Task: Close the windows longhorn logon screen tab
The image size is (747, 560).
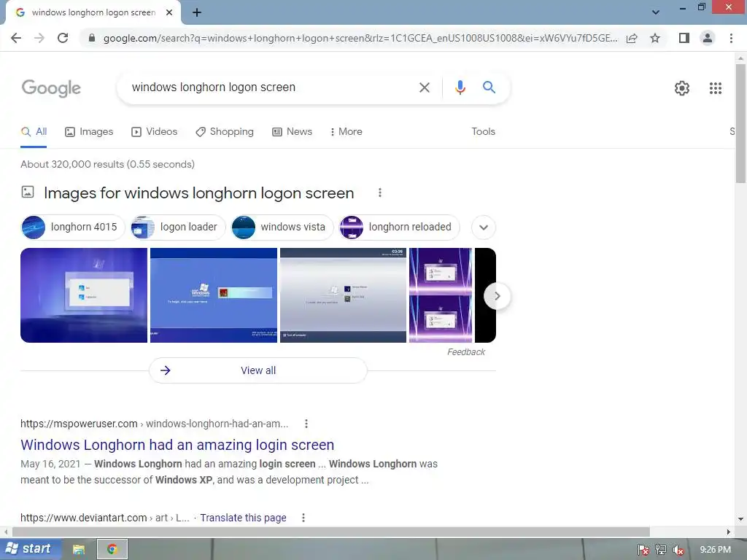Action: coord(169,13)
